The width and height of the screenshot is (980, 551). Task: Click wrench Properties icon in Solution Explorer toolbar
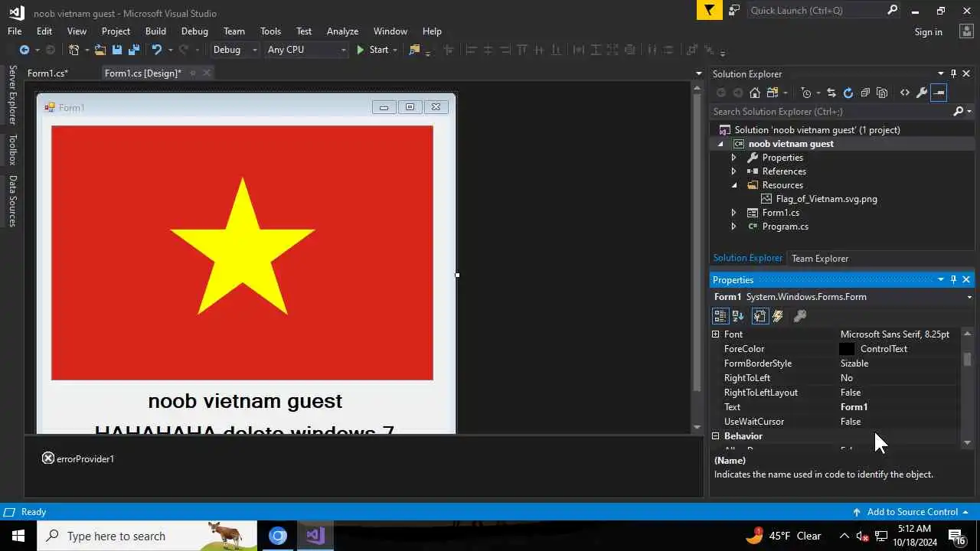(922, 93)
